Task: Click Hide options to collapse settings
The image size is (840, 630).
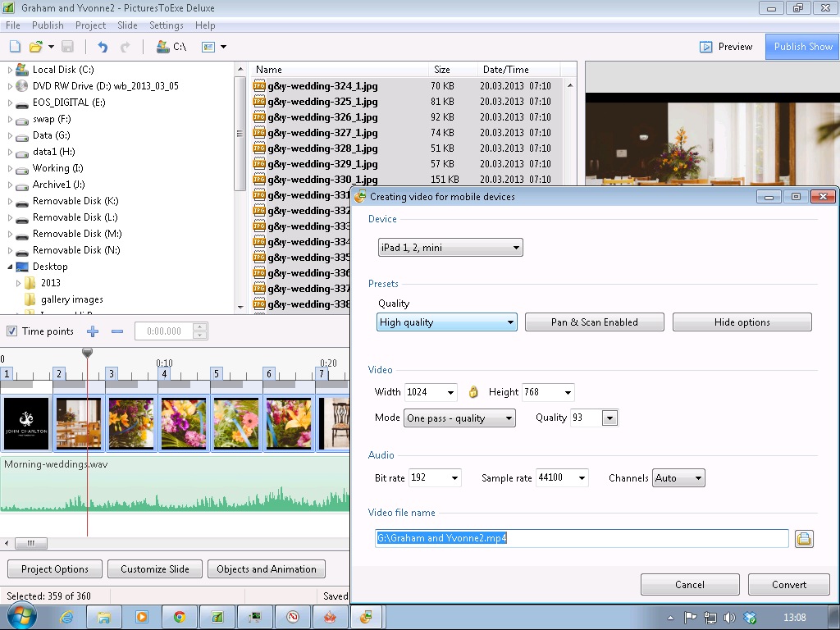Action: pyautogui.click(x=742, y=322)
